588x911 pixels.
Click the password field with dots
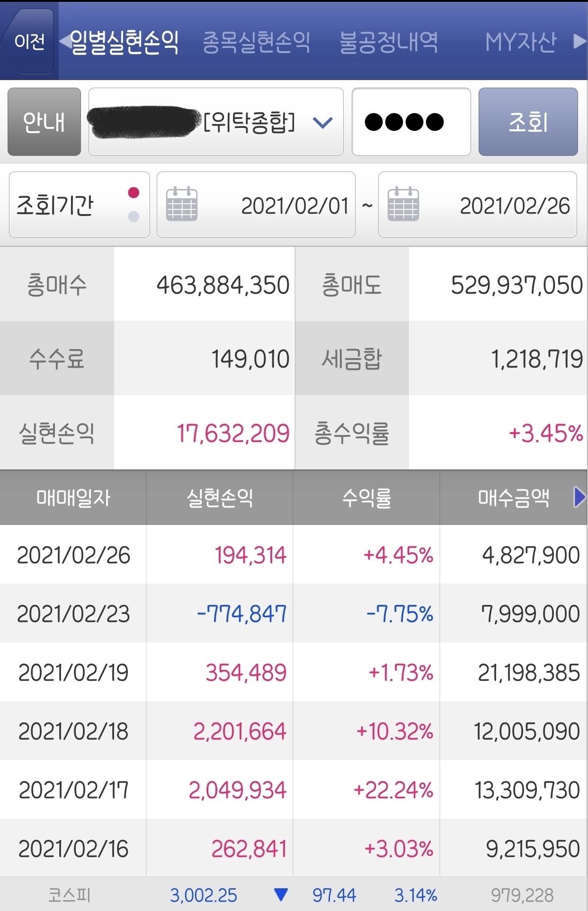[411, 122]
